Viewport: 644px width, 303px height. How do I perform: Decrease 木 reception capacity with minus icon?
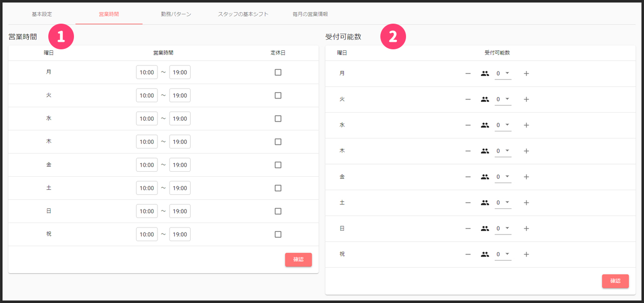coord(468,151)
